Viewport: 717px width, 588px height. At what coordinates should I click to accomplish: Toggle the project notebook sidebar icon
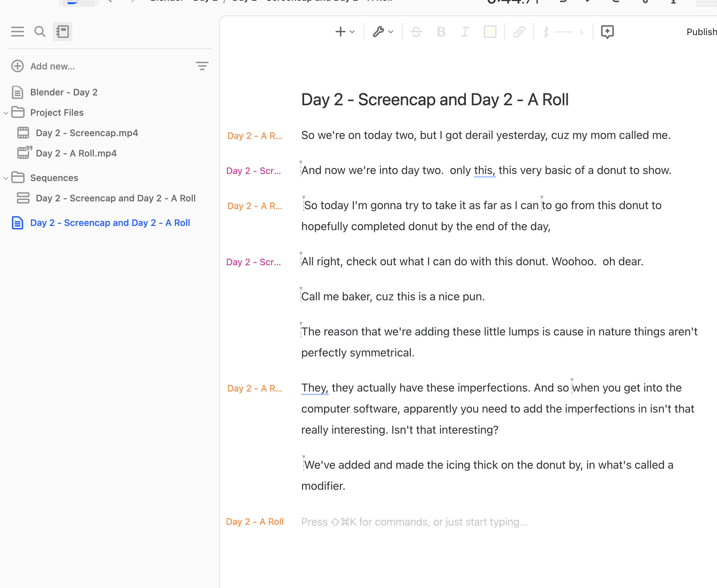click(63, 32)
